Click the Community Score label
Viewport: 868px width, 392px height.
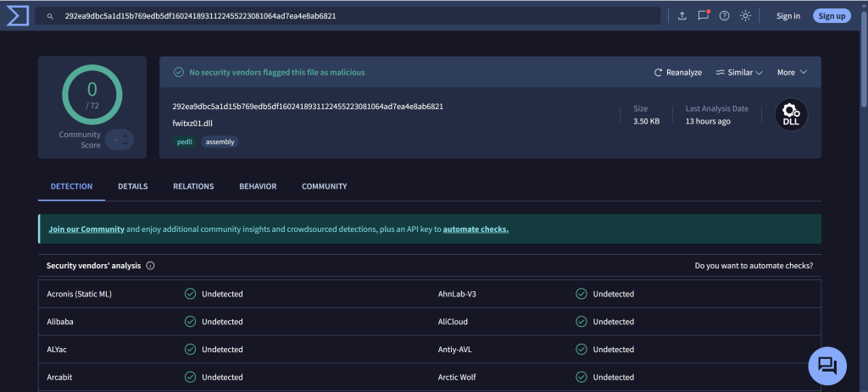pyautogui.click(x=80, y=140)
